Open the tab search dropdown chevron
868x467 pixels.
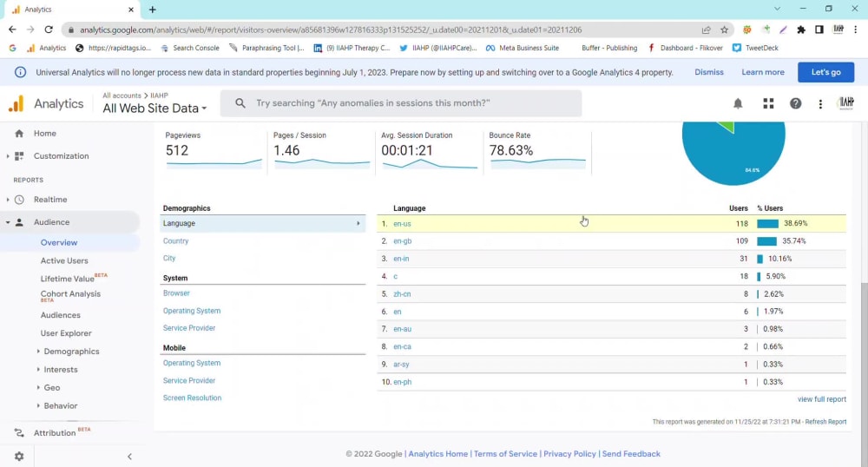pyautogui.click(x=777, y=9)
